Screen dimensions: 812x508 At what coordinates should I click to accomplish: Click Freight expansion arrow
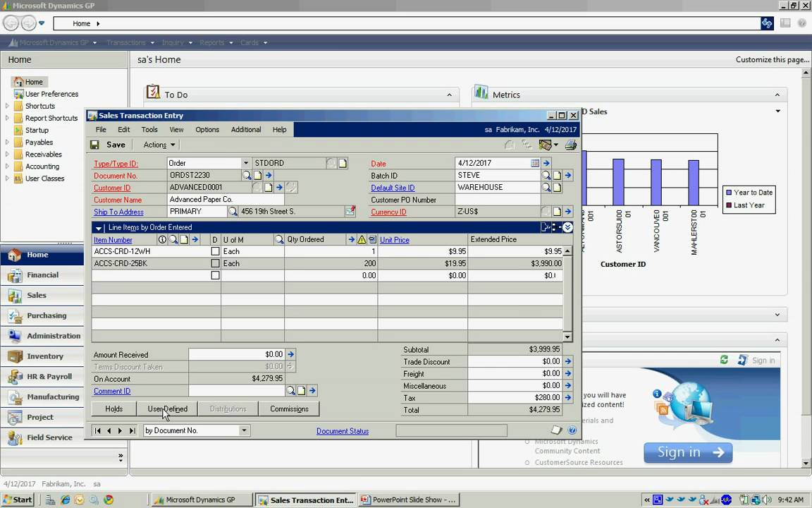(568, 373)
